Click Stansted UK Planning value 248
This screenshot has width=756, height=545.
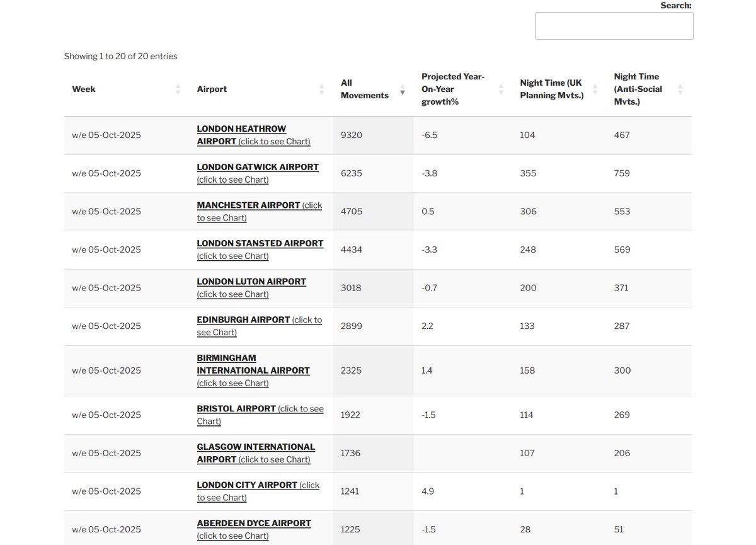[528, 250]
